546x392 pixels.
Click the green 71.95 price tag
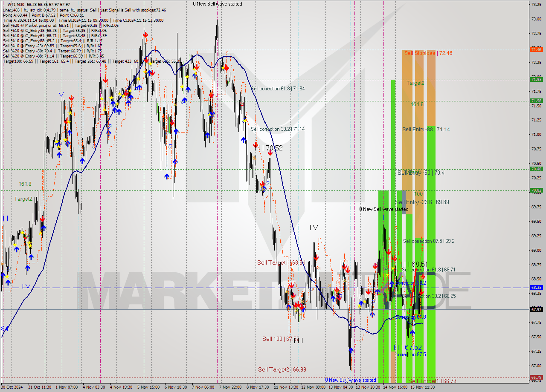pyautogui.click(x=536, y=79)
